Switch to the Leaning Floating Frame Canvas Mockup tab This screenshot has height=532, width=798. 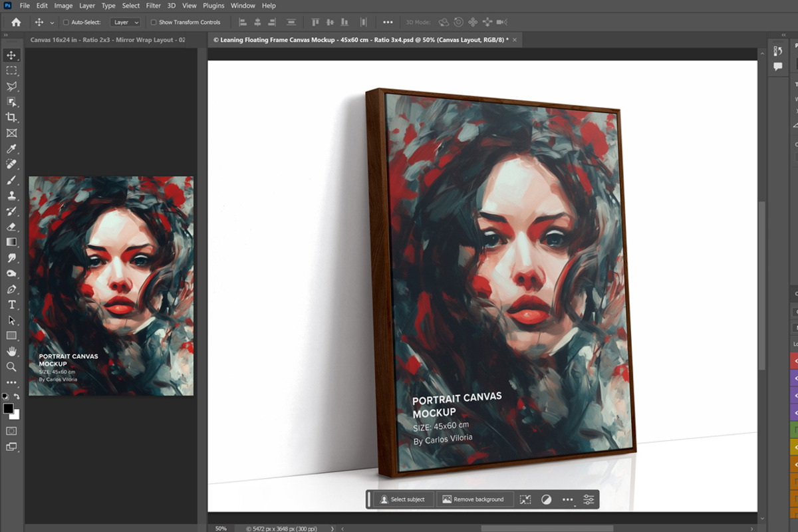(x=360, y=40)
